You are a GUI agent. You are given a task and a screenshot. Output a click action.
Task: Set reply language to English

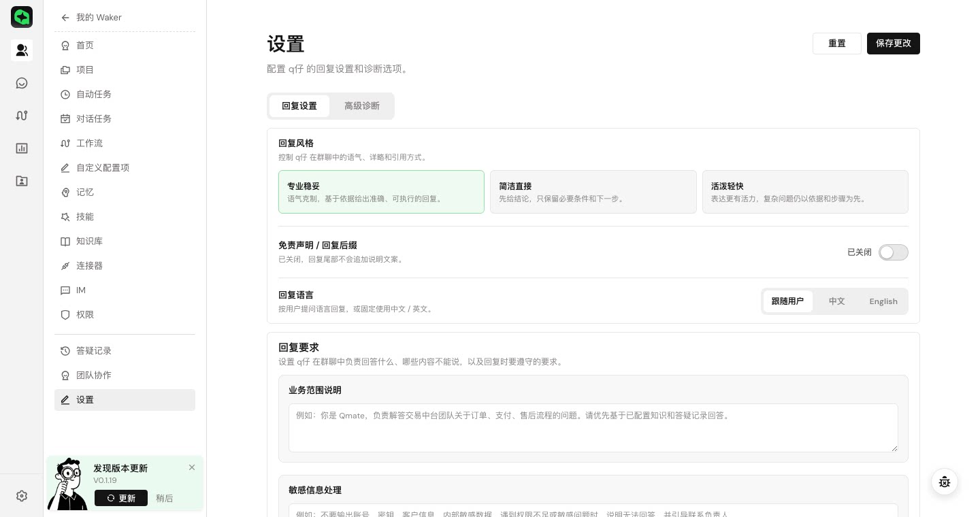[x=883, y=301]
